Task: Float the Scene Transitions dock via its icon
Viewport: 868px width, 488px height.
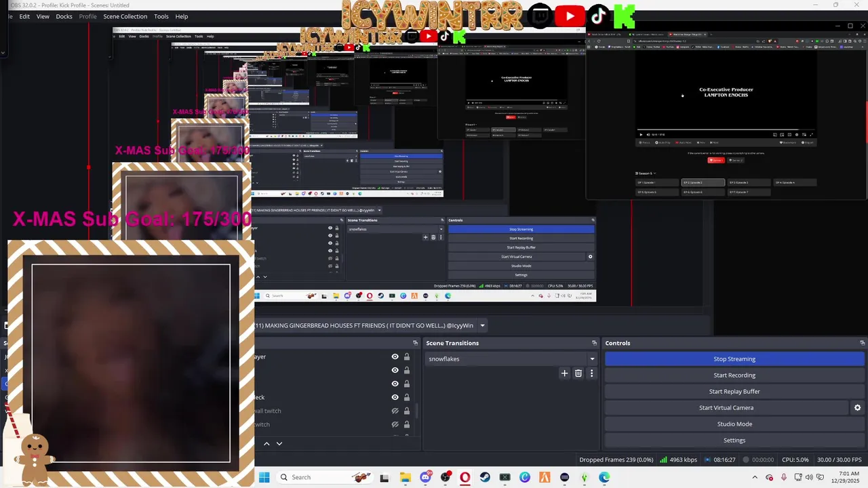Action: 594,343
